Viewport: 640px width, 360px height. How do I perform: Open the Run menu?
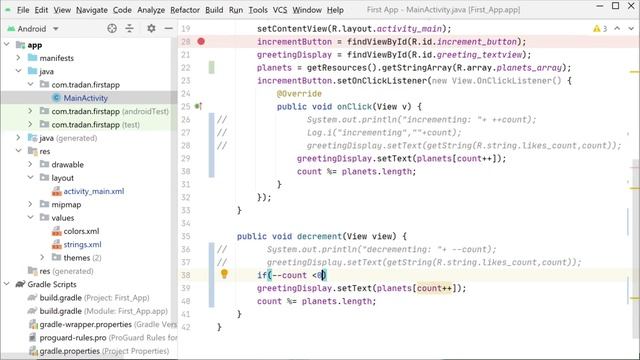click(236, 10)
